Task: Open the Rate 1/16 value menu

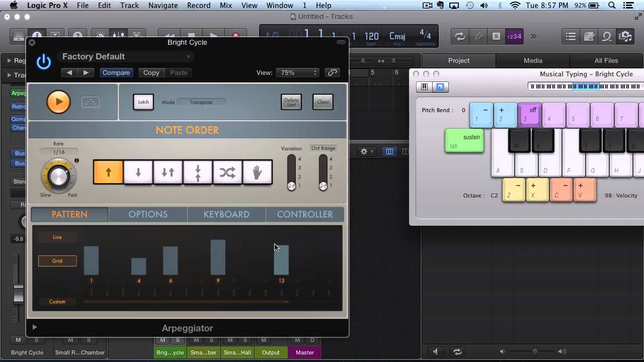Action: point(59,152)
